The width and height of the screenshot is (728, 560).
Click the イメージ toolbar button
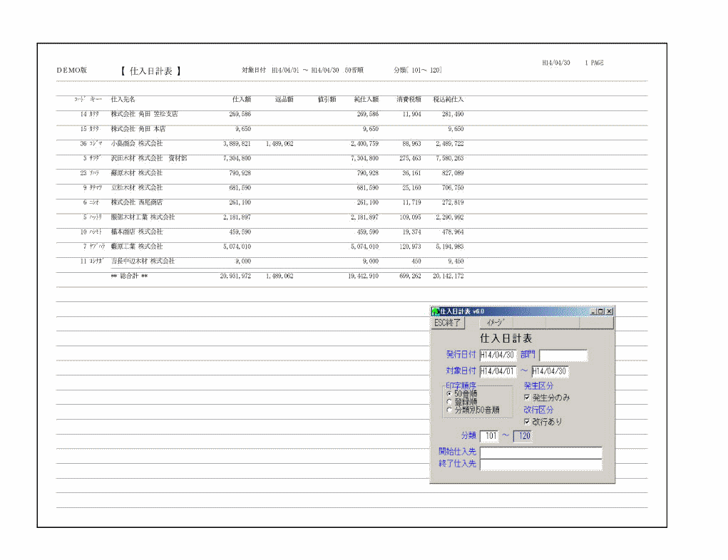[496, 323]
